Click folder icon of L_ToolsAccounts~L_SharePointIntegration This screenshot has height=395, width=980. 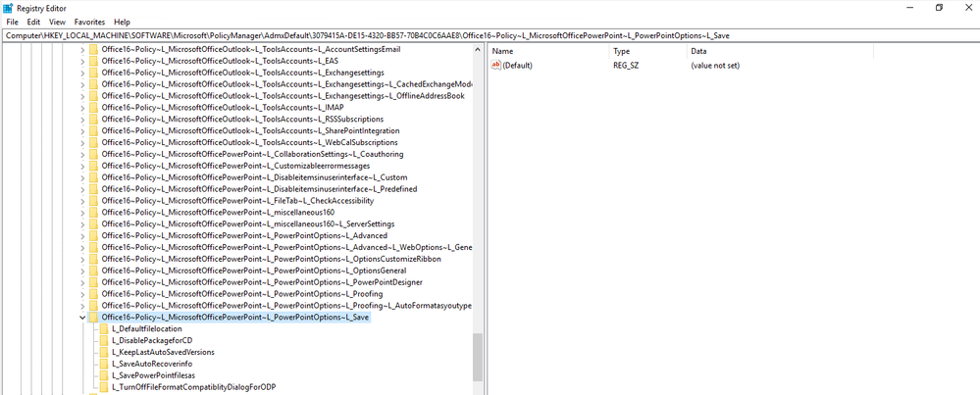(x=93, y=131)
